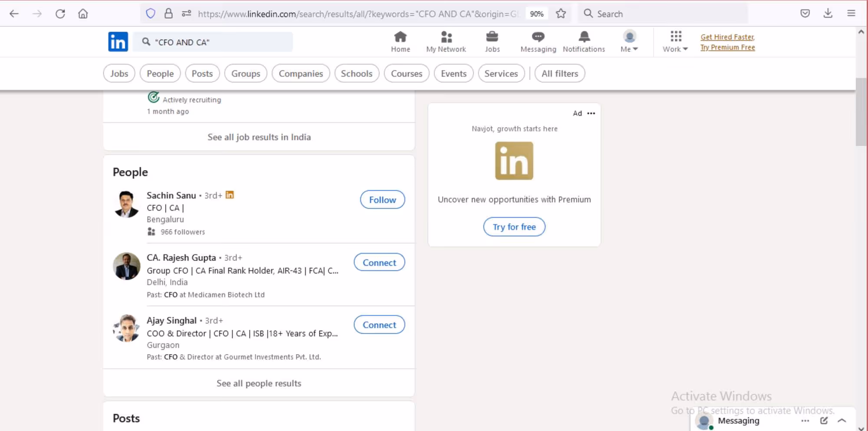Click scrollbar up arrow
Screen dimensions: 868x431
point(861,32)
